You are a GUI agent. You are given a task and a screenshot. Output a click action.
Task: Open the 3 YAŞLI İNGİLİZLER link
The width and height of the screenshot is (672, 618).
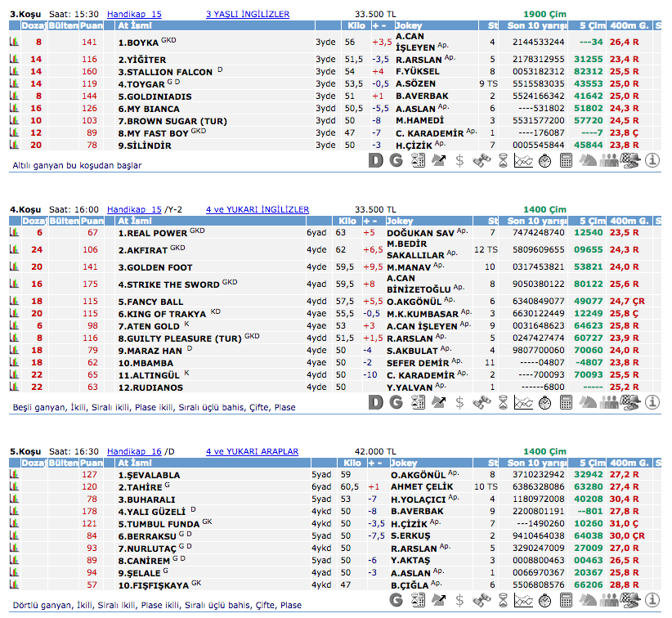(247, 14)
